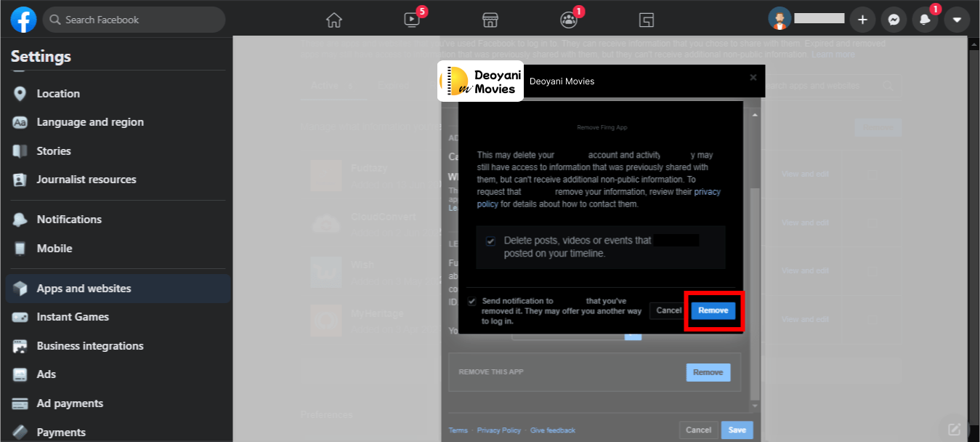The height and width of the screenshot is (442, 980).
Task: Click the dialog scrollbar up arrow
Action: click(x=754, y=115)
